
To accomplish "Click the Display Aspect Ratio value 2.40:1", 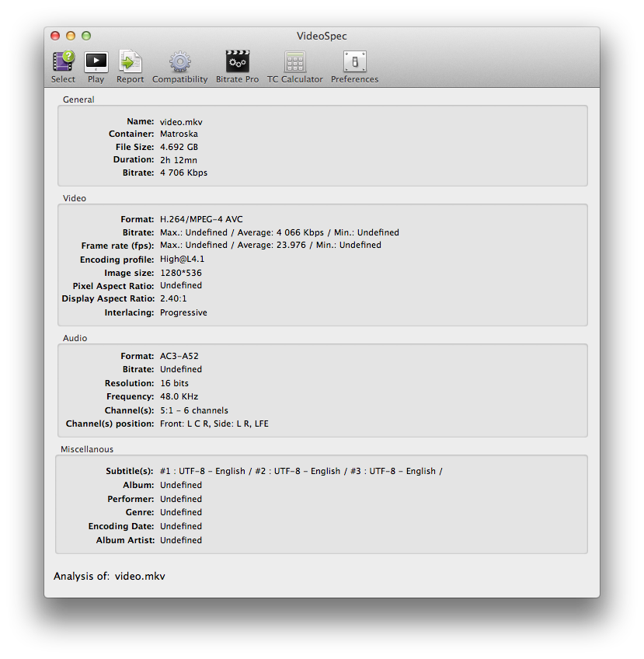I will pyautogui.click(x=173, y=298).
